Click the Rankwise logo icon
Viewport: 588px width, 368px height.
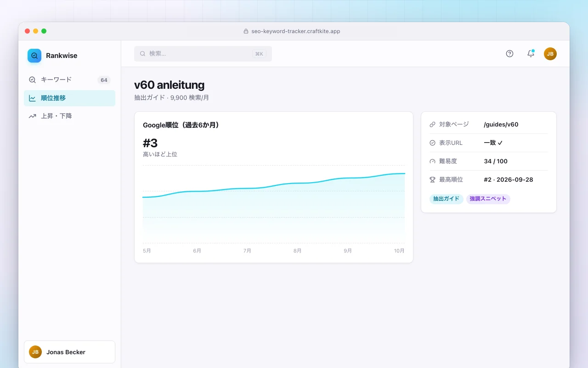point(34,56)
